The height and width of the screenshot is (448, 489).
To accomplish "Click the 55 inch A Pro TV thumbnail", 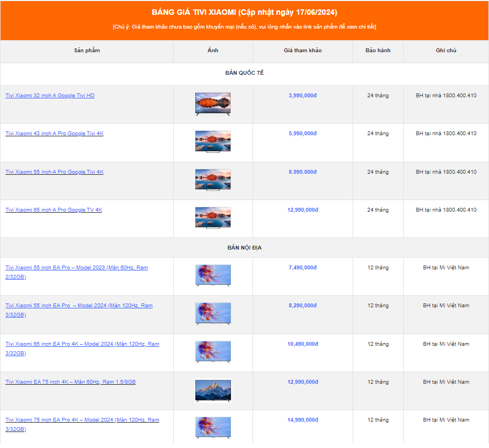I will click(x=213, y=180).
